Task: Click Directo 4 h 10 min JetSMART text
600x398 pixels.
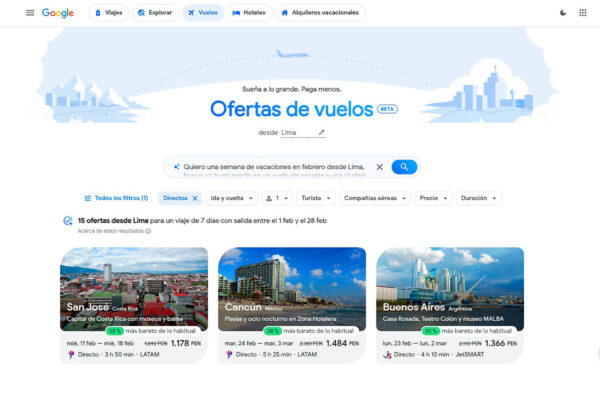Action: coord(439,355)
